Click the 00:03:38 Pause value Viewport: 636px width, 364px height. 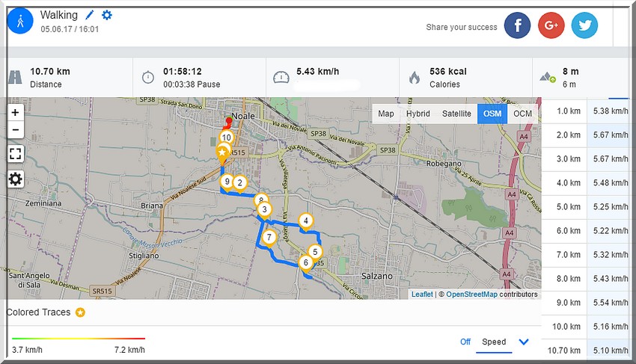(x=192, y=84)
